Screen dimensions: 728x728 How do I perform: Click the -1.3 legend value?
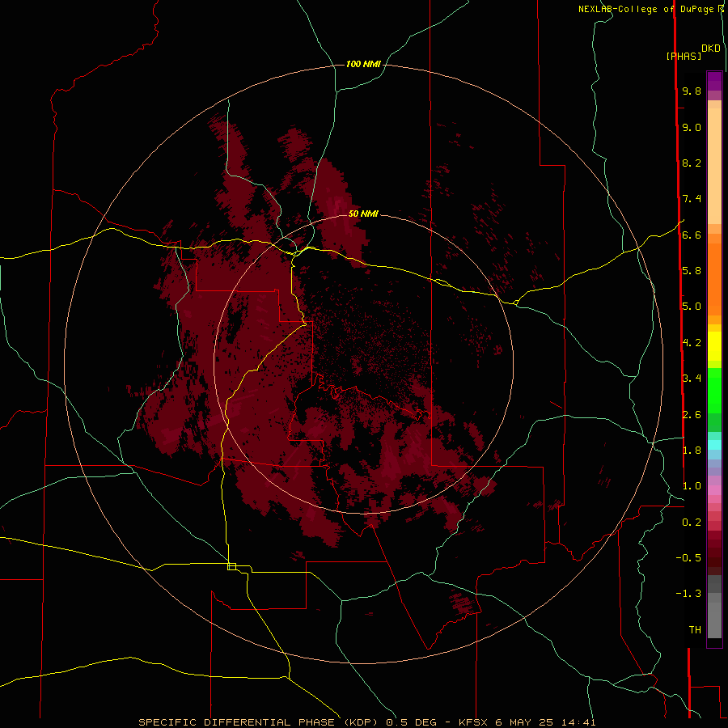click(x=688, y=594)
